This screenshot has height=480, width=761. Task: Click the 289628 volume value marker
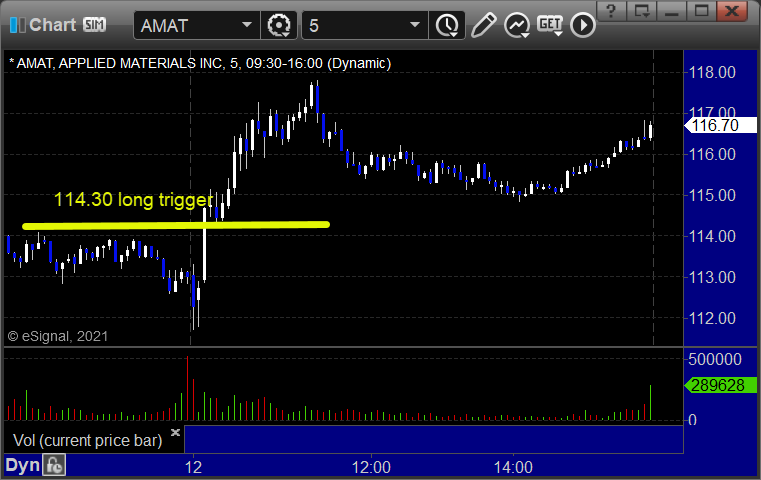(720, 385)
